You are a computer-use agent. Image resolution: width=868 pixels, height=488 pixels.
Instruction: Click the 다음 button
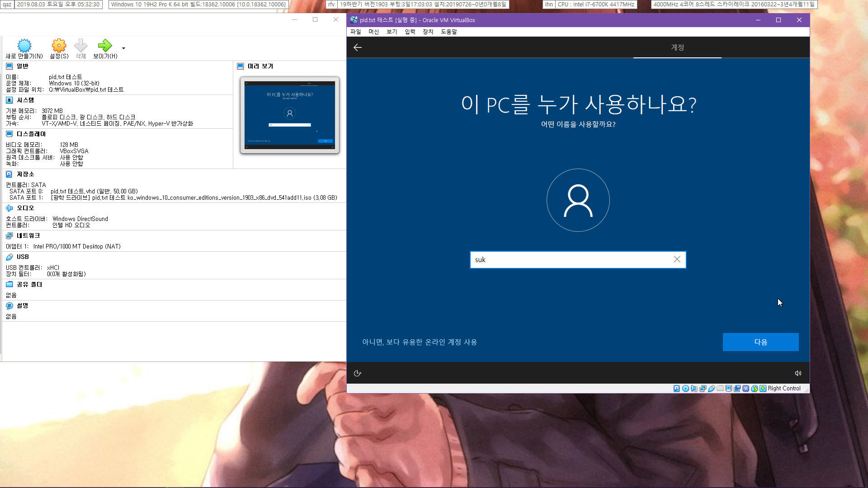click(x=760, y=342)
